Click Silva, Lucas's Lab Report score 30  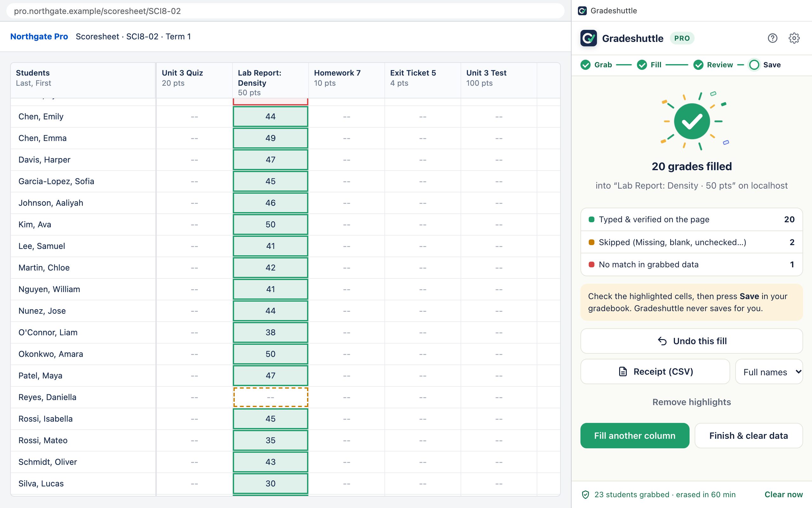click(x=271, y=484)
